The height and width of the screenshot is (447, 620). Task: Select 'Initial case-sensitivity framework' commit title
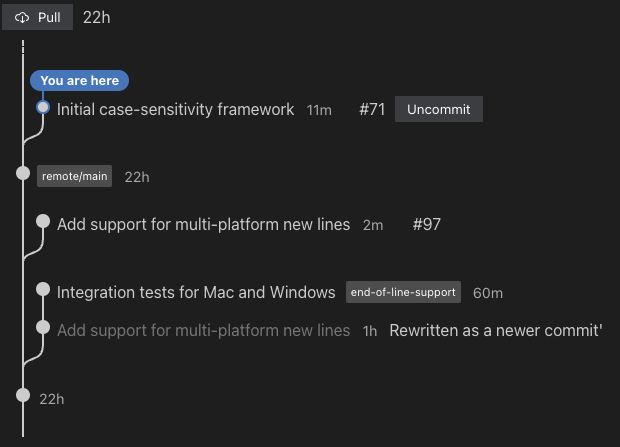click(x=175, y=110)
